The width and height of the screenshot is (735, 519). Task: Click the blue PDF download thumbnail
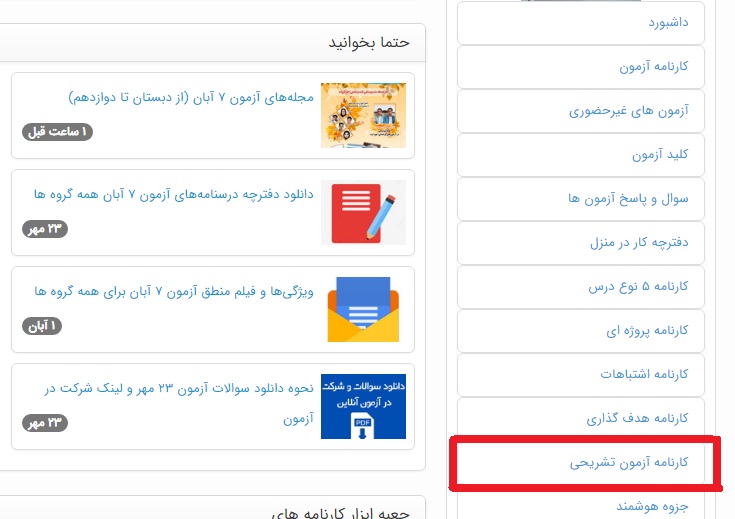[x=363, y=406]
